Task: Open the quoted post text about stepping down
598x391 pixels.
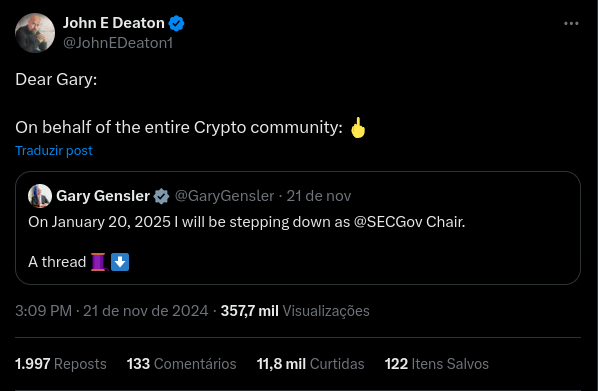Action: coord(247,222)
